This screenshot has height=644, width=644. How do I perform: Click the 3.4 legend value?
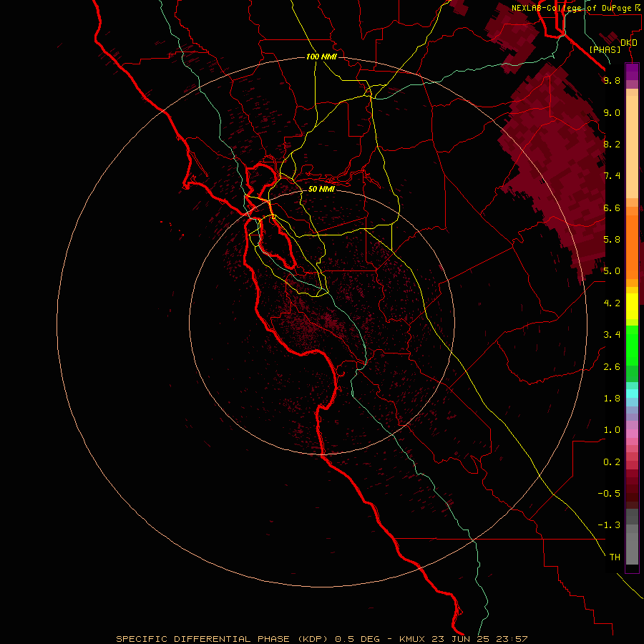point(612,335)
